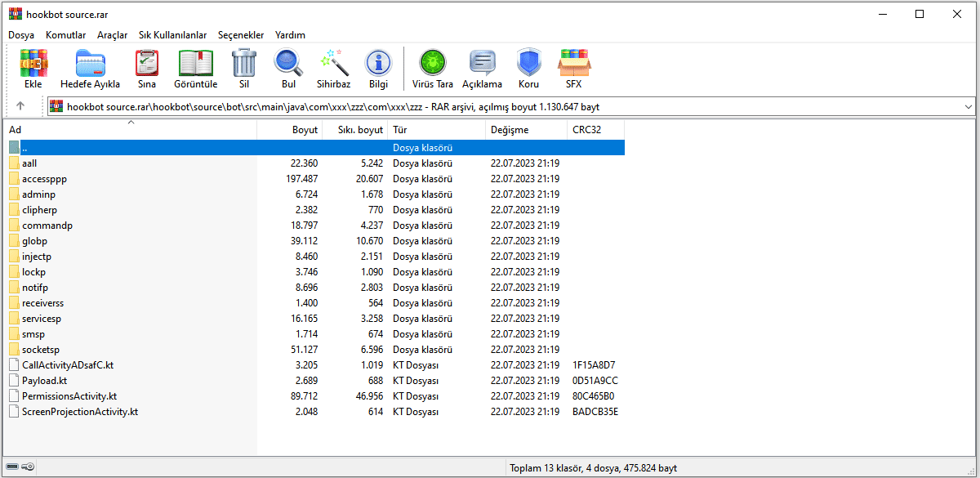Click the Koru protect archive icon
Image resolution: width=980 pixels, height=478 pixels.
point(528,69)
